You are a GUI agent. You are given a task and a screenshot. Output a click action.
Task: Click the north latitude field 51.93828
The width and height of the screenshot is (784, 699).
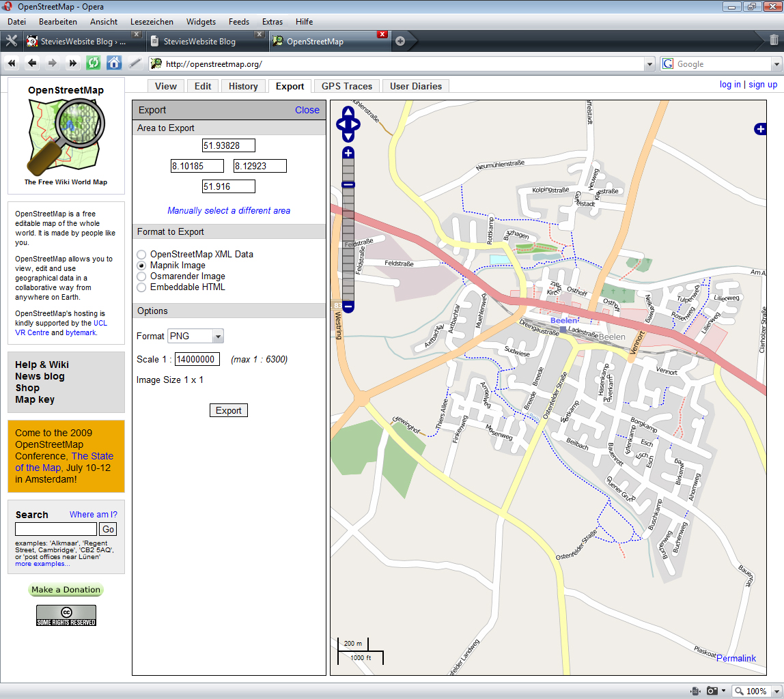click(x=229, y=145)
